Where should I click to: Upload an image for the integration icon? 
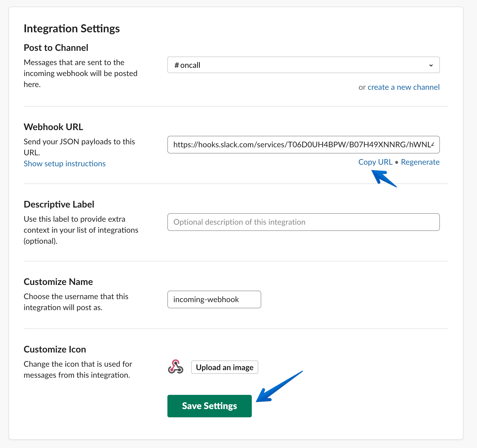coord(224,367)
